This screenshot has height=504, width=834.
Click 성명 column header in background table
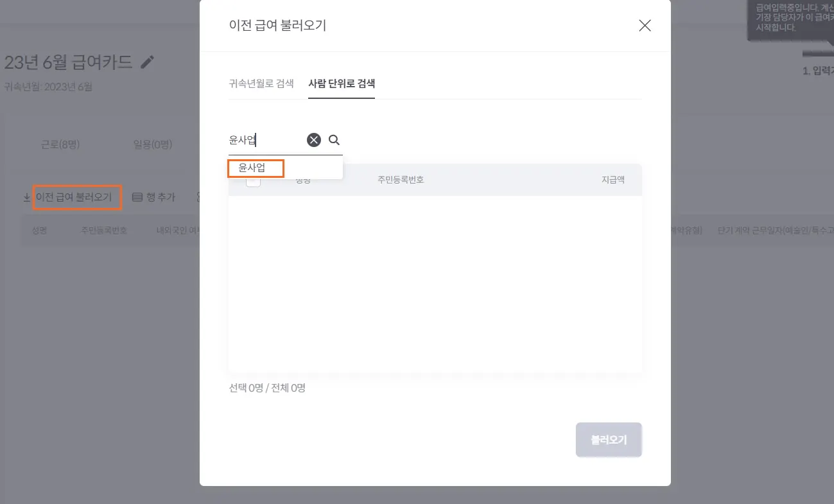tap(39, 230)
